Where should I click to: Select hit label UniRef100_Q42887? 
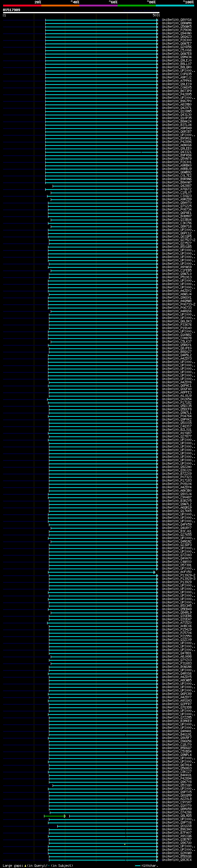click(176, 186)
